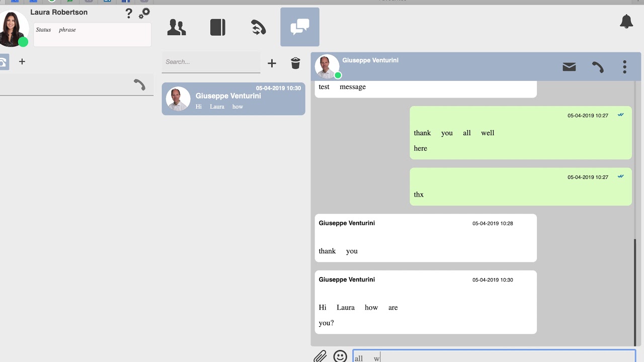Click the message text input field

[494, 356]
